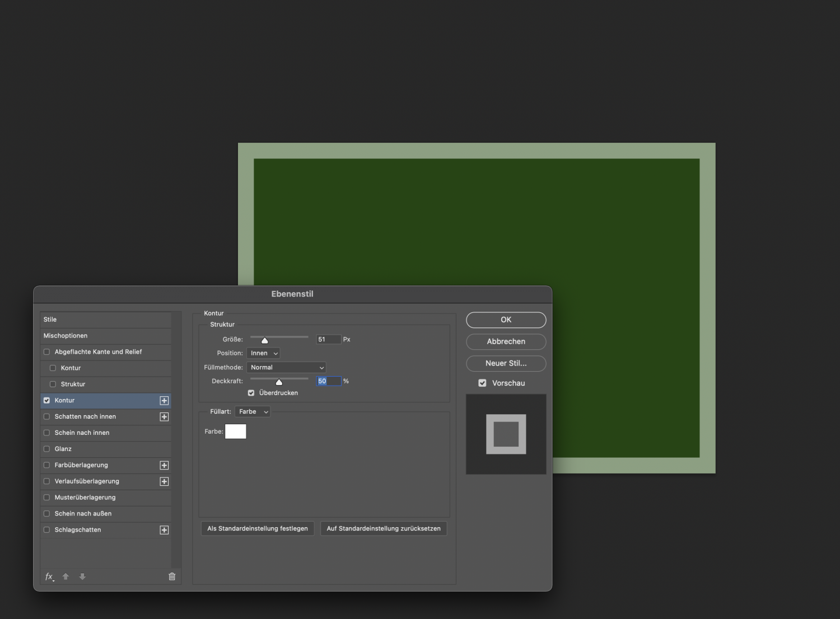Screen dimensions: 840x619
Task: Confirm the dialog with OK
Action: (x=506, y=320)
